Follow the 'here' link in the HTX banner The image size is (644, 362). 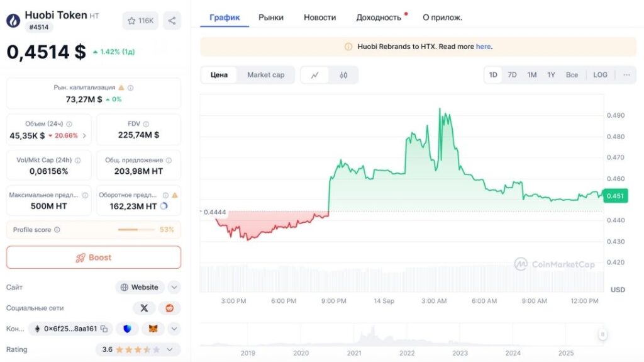pyautogui.click(x=483, y=47)
